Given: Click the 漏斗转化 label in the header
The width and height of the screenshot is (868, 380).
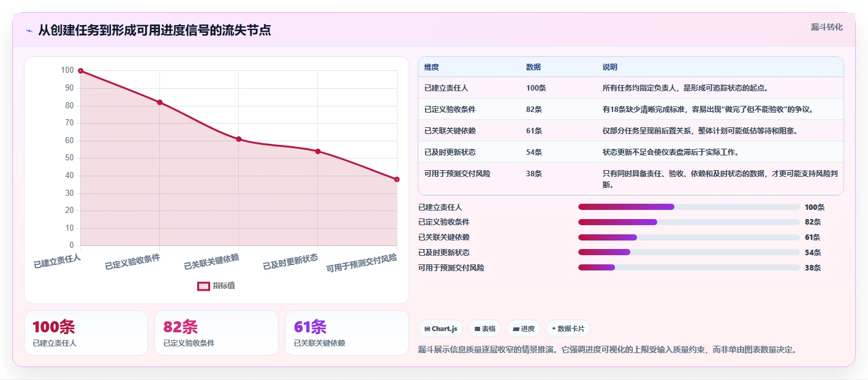Looking at the screenshot, I should point(827,27).
